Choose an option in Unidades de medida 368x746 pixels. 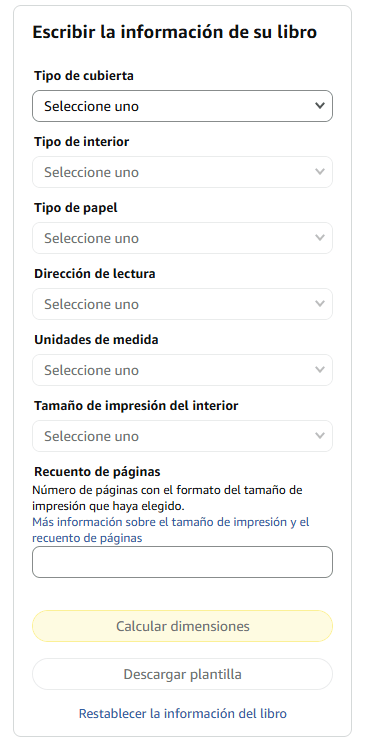coord(182,370)
